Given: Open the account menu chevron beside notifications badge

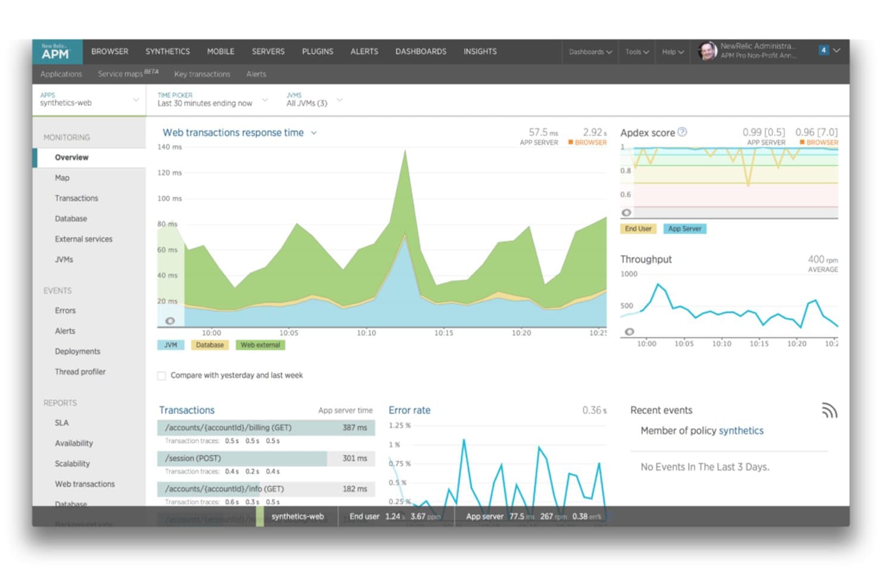Looking at the screenshot, I should pyautogui.click(x=837, y=51).
